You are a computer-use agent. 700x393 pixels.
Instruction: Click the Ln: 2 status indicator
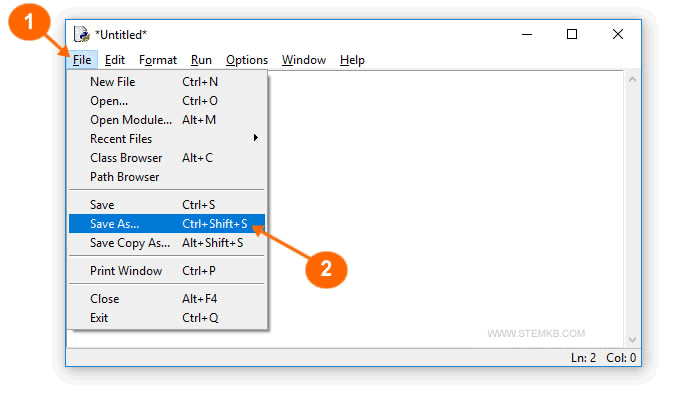click(x=583, y=358)
